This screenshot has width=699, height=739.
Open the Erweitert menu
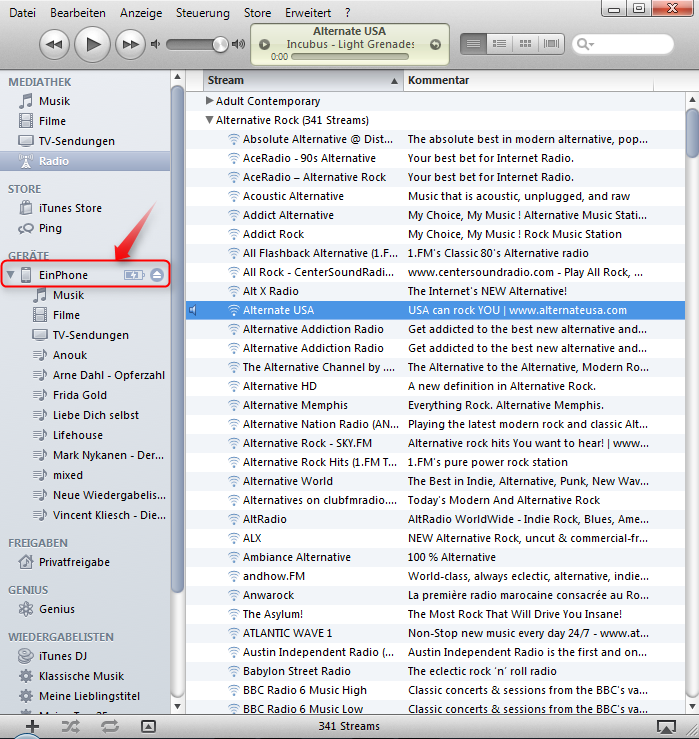(308, 13)
